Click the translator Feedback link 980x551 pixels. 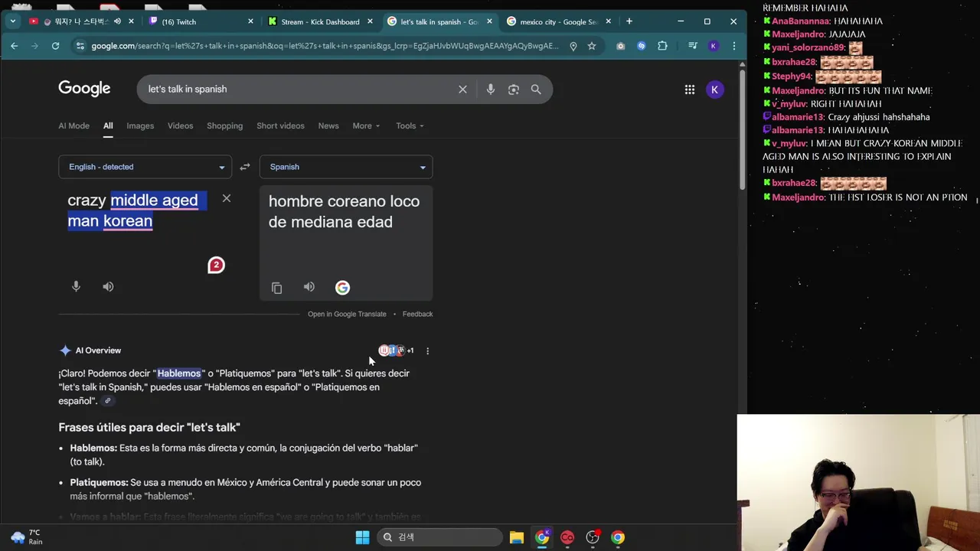click(x=417, y=314)
